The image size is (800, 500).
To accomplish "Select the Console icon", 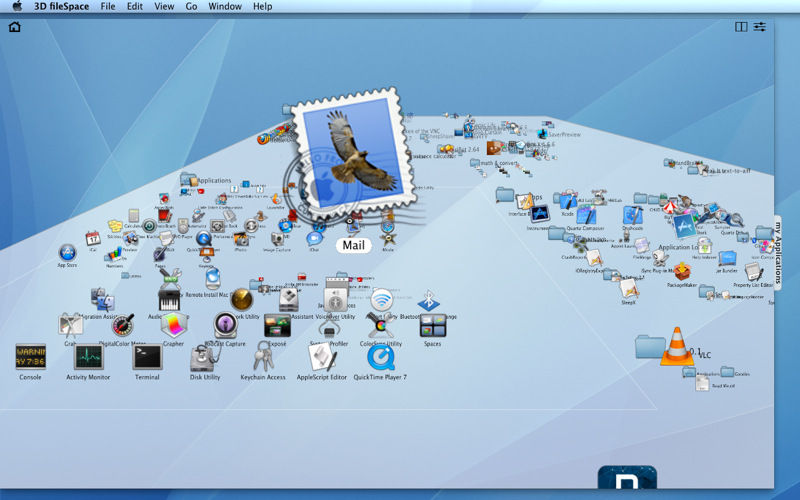I will 30,357.
